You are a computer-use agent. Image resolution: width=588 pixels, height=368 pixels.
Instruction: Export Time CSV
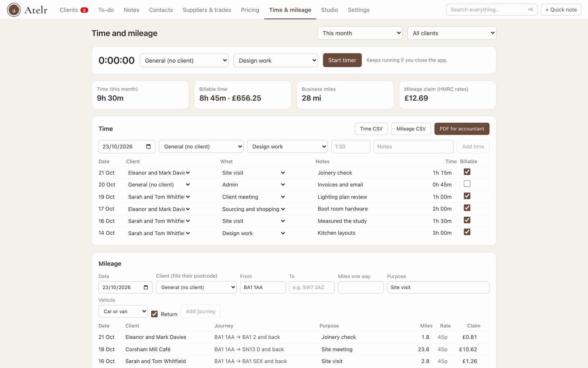click(x=371, y=129)
